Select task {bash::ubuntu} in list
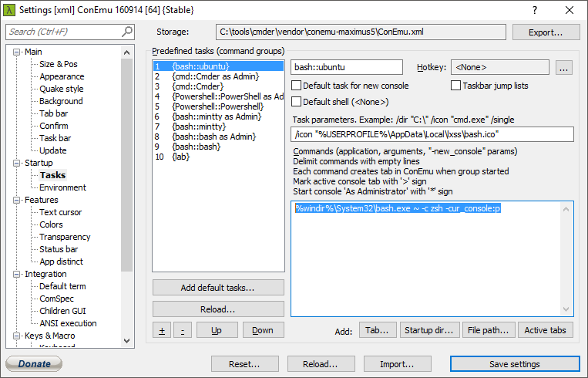Screen dimensions: 588x378 [x=218, y=66]
